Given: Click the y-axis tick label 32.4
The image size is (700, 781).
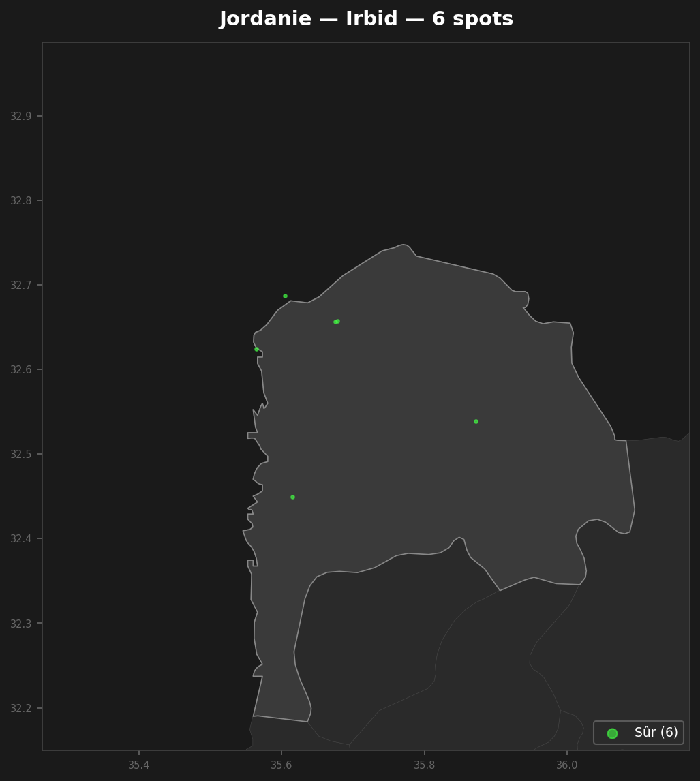Looking at the screenshot, I should click(x=20, y=539).
